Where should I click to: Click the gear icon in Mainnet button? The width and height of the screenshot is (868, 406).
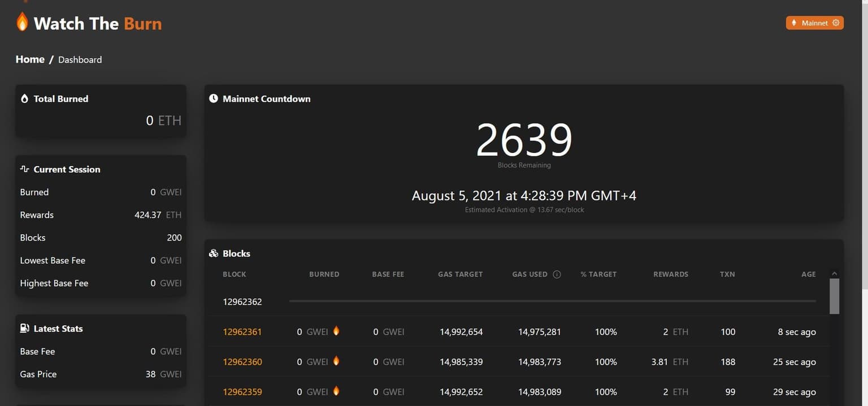click(836, 23)
